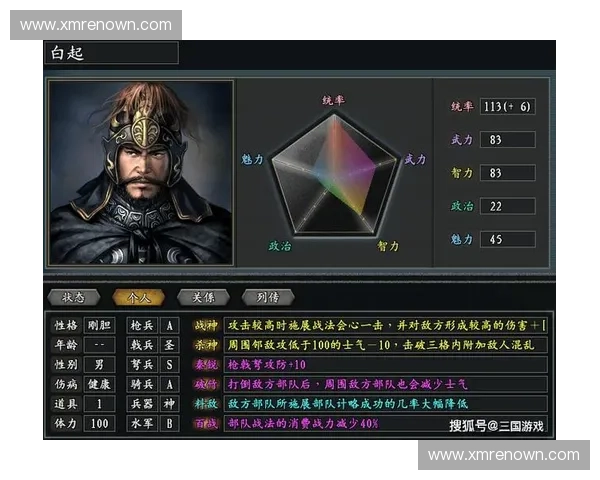Select the 统率 value 113 box

pos(507,106)
